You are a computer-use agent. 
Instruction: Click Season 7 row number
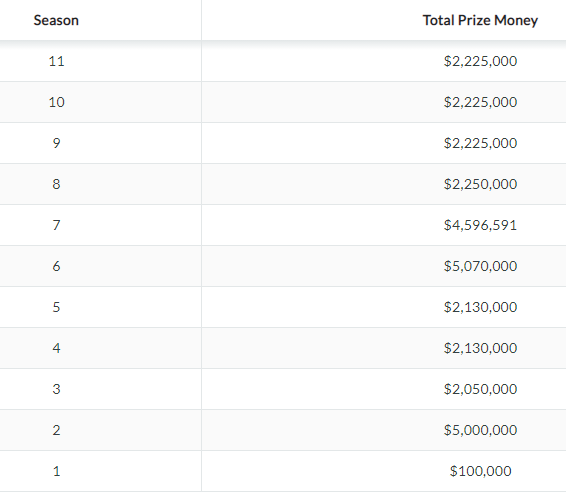[x=56, y=225]
